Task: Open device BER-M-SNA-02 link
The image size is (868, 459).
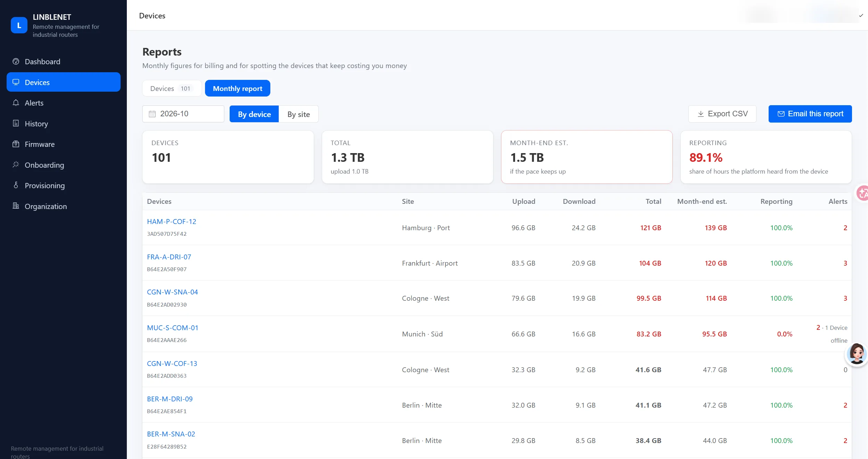Action: click(171, 434)
